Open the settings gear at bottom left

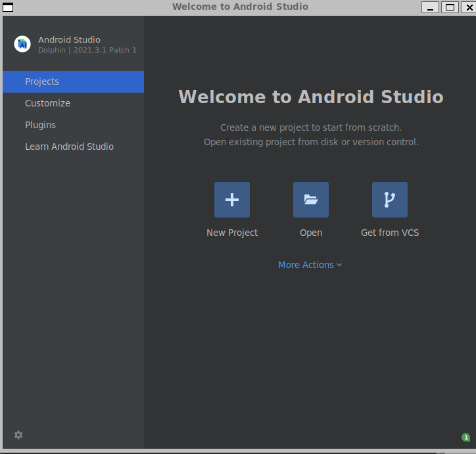click(x=18, y=435)
